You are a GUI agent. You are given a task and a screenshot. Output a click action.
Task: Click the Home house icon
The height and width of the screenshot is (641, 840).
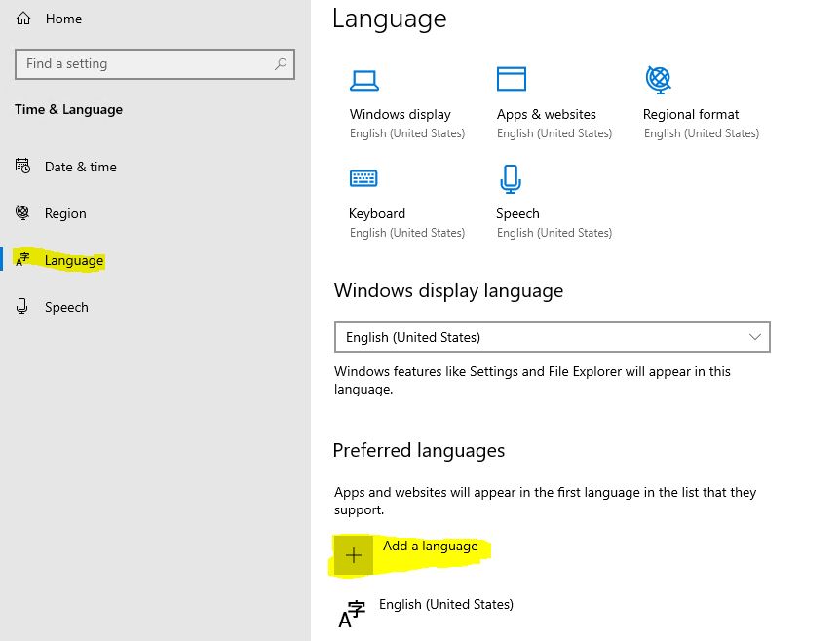tap(23, 19)
